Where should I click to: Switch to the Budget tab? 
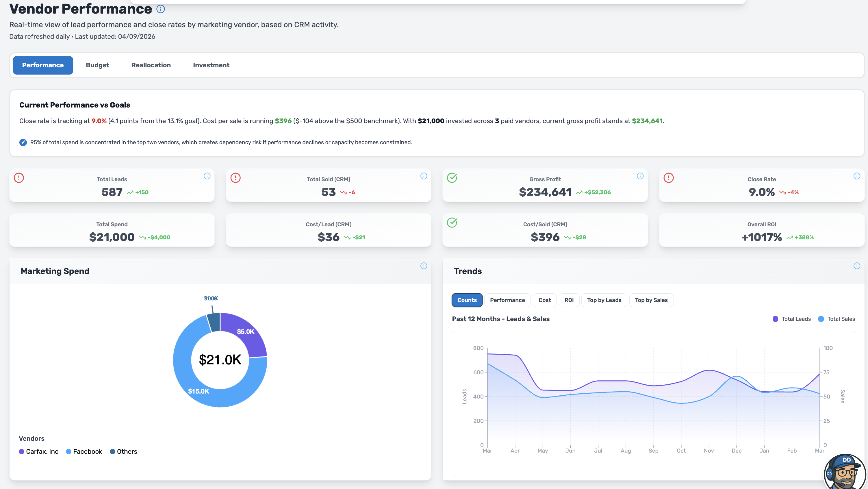97,65
